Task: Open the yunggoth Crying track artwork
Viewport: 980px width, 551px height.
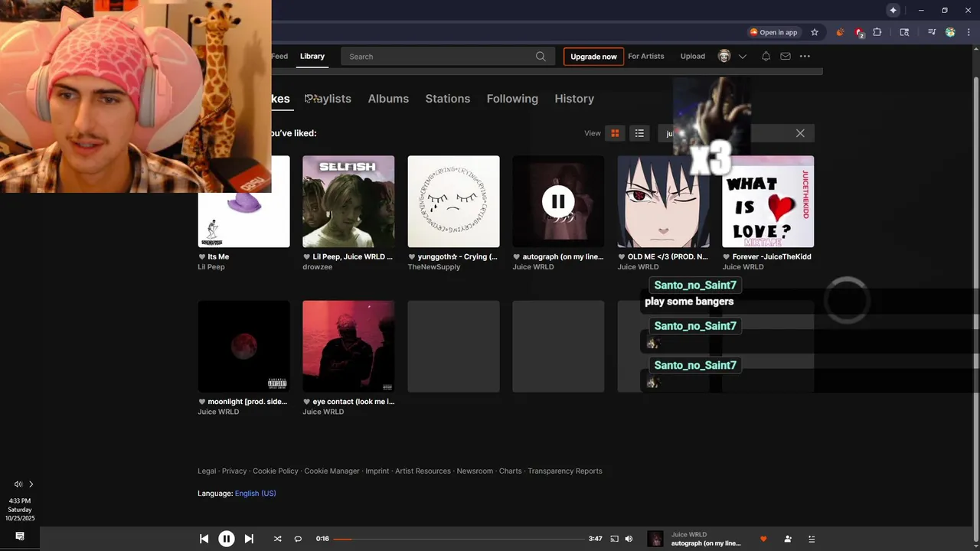Action: 453,201
